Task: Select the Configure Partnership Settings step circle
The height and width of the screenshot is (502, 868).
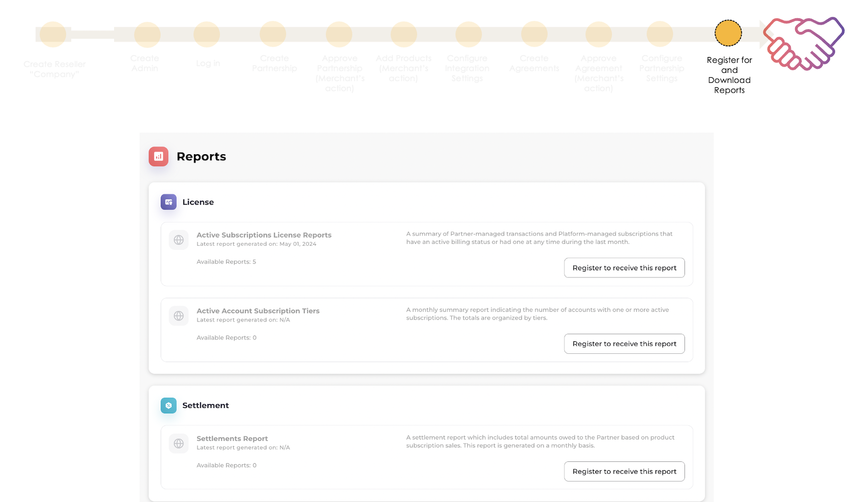Action: [x=660, y=34]
